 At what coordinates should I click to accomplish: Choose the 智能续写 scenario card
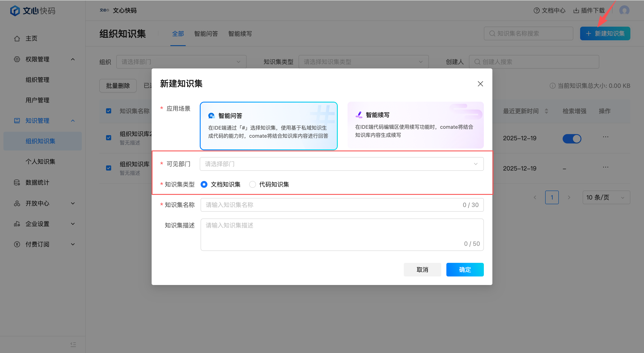415,125
